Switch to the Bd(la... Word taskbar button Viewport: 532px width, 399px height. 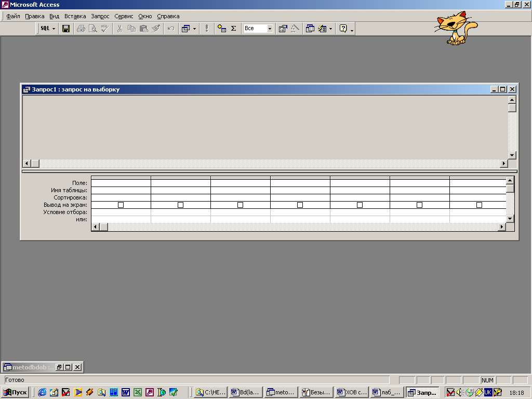246,392
